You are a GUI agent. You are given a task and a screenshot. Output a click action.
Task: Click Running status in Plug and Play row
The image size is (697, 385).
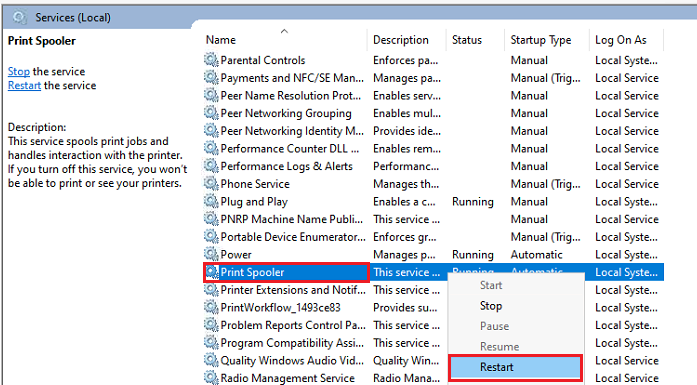point(473,202)
